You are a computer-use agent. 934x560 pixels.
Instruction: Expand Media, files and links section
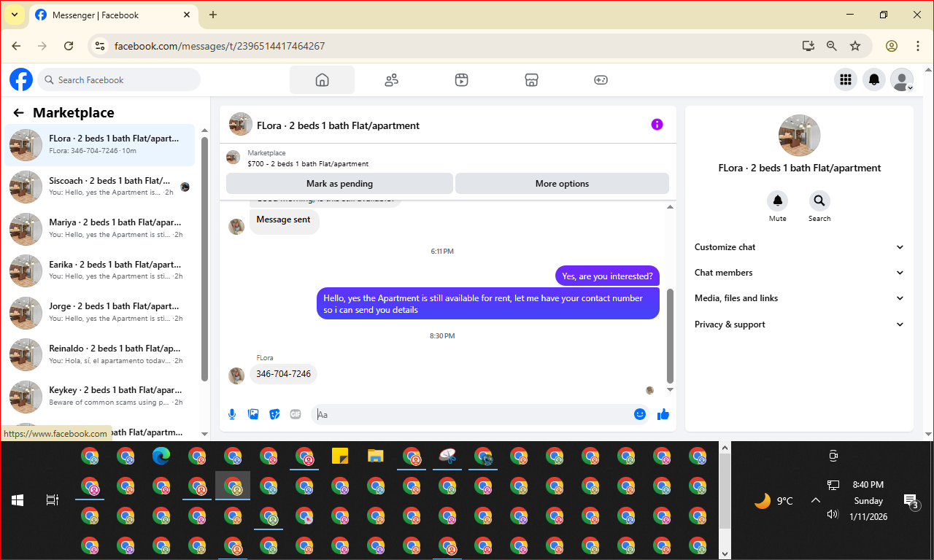tap(799, 298)
